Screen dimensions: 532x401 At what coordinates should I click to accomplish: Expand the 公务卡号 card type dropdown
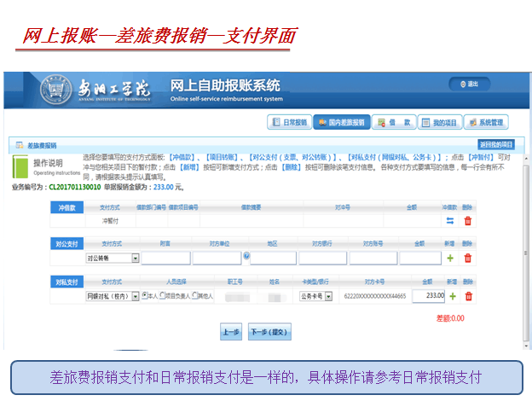[x=331, y=296]
